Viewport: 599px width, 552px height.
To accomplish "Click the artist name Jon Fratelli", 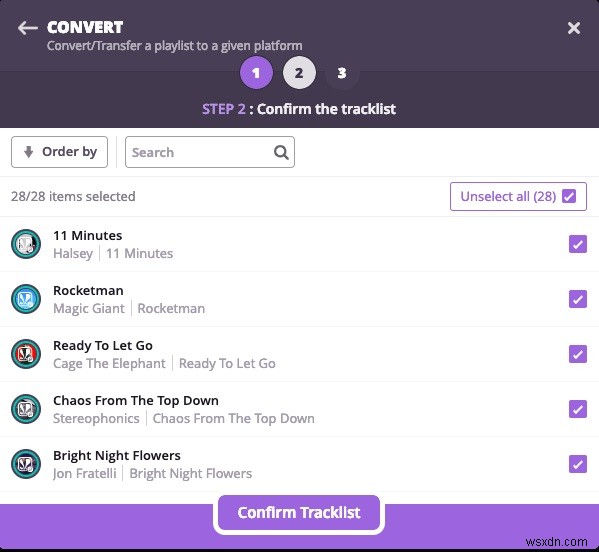I will [84, 473].
